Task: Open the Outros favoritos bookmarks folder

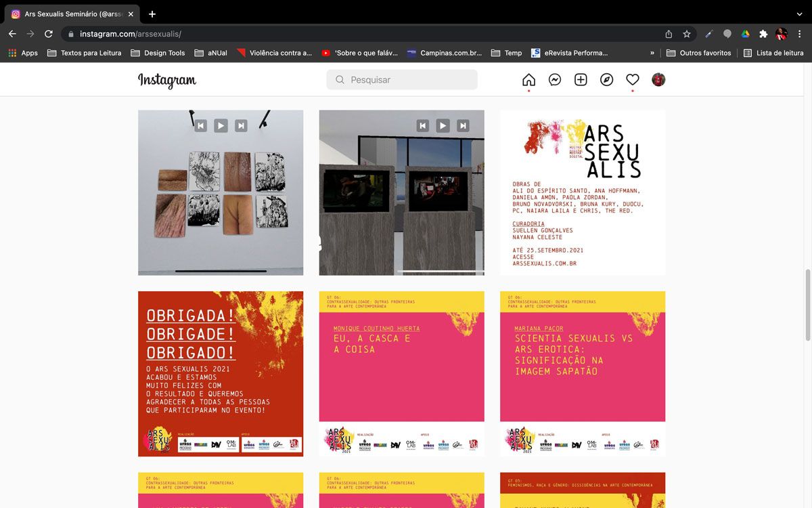Action: pyautogui.click(x=699, y=53)
